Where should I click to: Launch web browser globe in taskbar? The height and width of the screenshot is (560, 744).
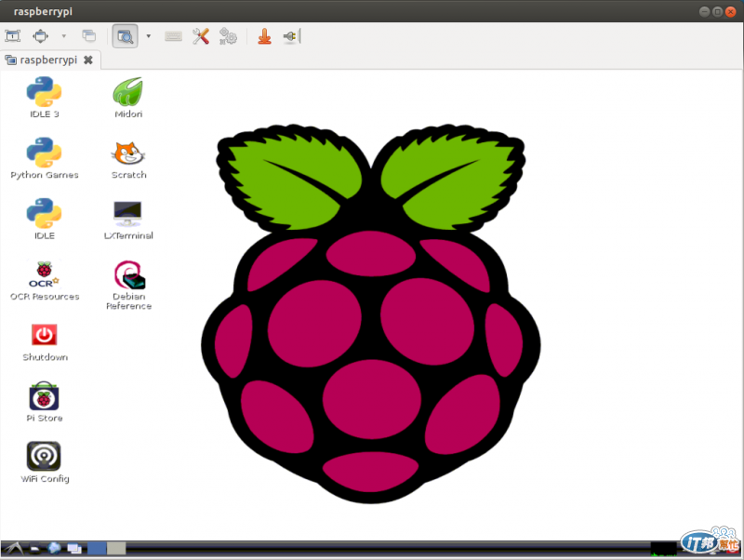(55, 548)
